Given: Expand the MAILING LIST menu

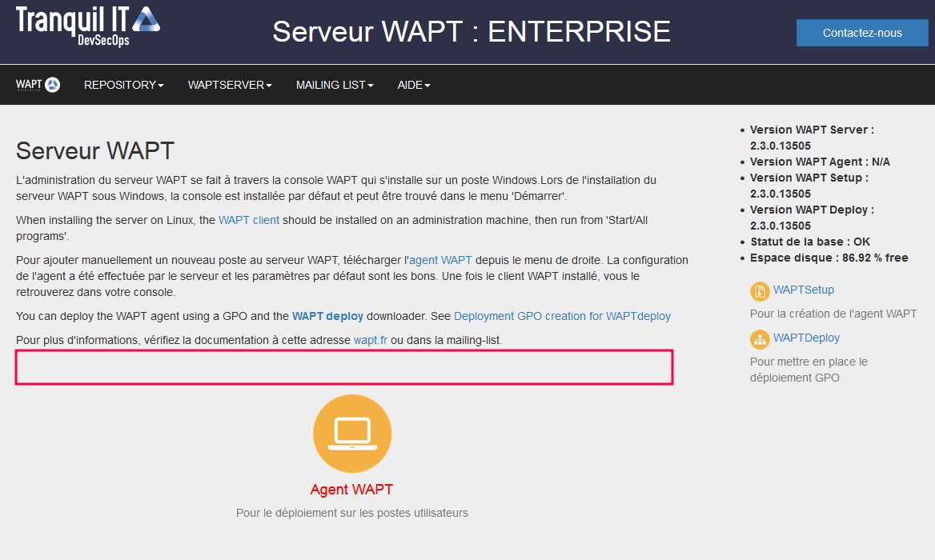Looking at the screenshot, I should click(x=335, y=85).
